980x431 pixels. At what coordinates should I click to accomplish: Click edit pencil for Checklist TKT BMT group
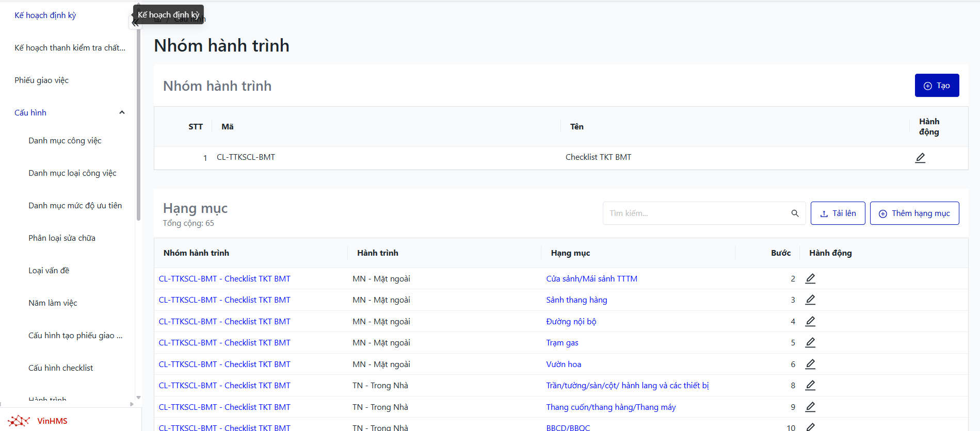point(920,158)
